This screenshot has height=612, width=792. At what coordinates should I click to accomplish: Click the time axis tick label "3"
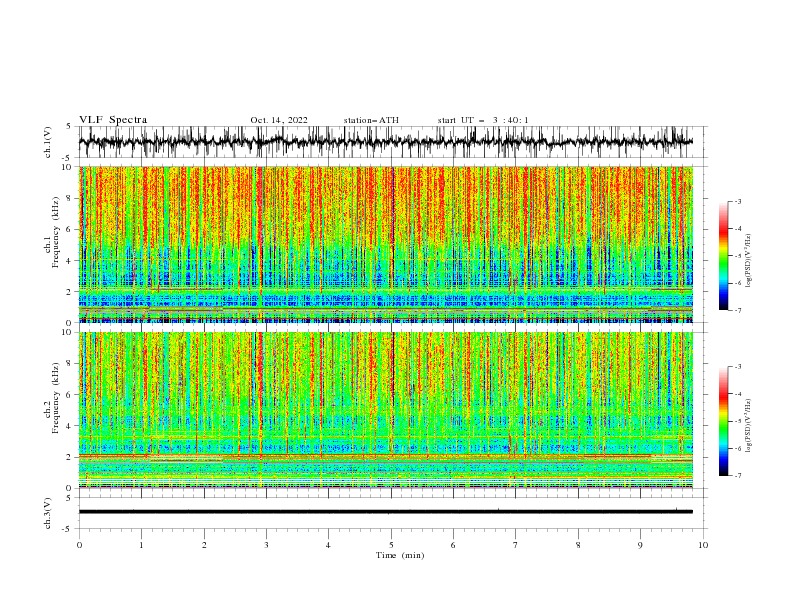coord(266,545)
